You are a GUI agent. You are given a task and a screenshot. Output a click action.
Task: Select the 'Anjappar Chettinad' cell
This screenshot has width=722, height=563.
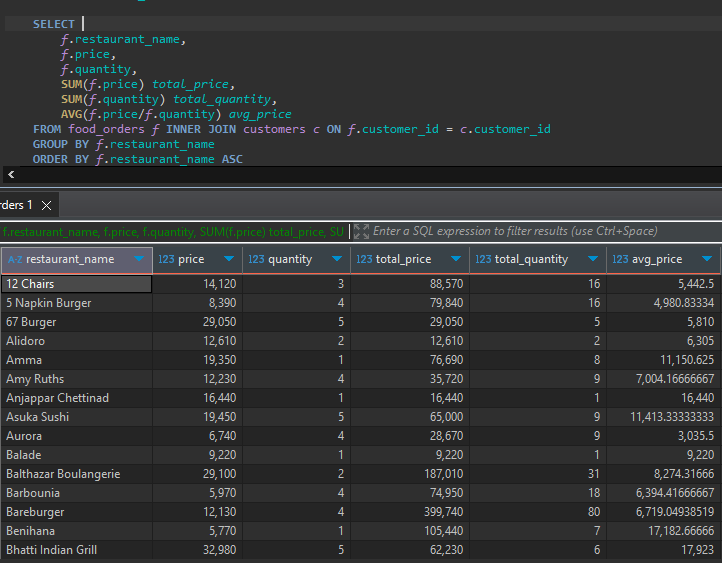click(x=76, y=398)
